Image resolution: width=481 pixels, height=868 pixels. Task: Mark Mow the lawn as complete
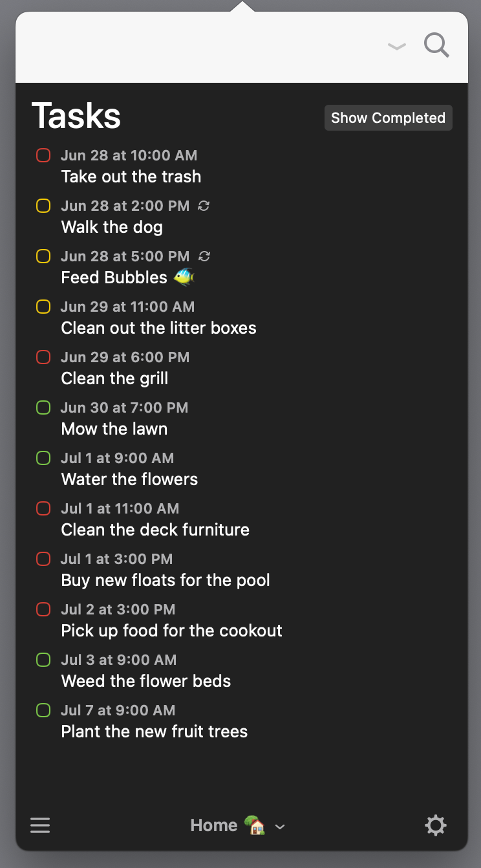pos(43,408)
